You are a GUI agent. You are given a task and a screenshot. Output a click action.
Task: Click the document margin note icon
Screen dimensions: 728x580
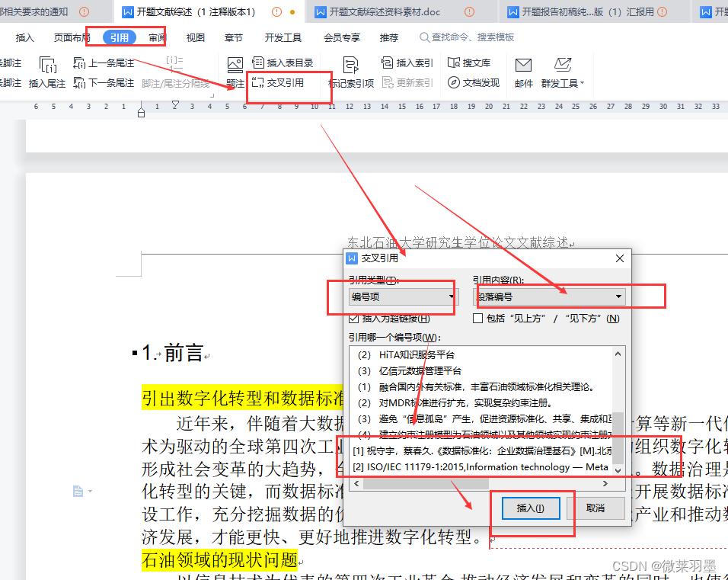pyautogui.click(x=78, y=491)
